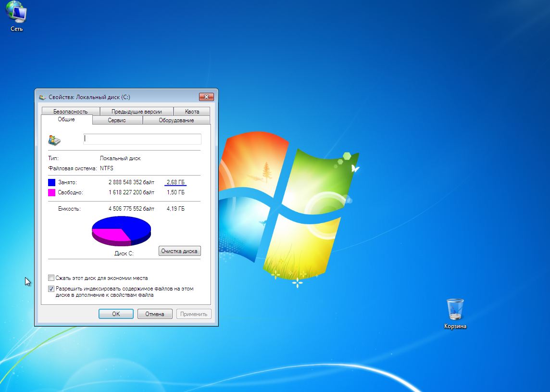Open the Оборудование tab
Screen dimensions: 550x392
(176, 120)
